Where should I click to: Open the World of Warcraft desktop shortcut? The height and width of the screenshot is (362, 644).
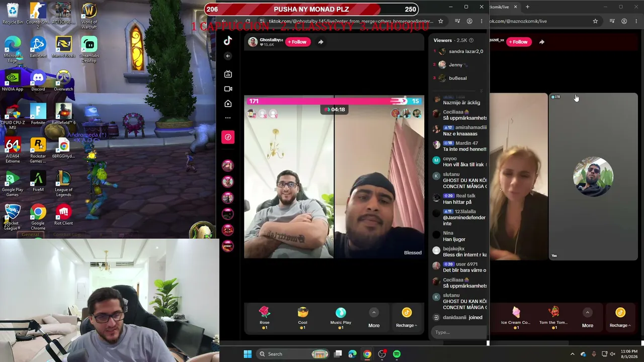click(x=89, y=15)
